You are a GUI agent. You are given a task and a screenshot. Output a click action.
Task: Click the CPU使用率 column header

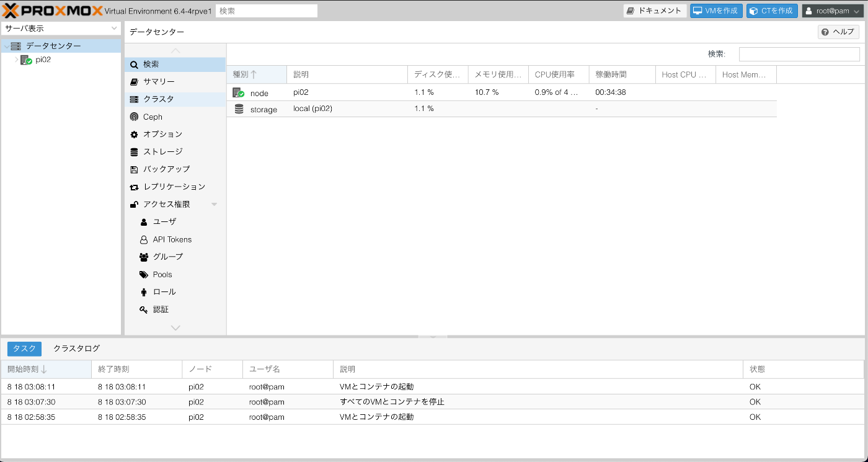coord(559,74)
